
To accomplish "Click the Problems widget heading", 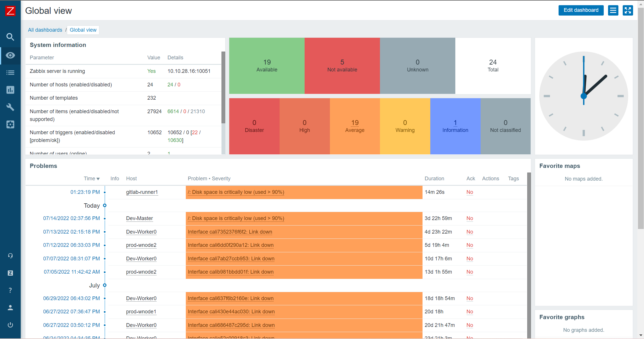I will tap(43, 166).
